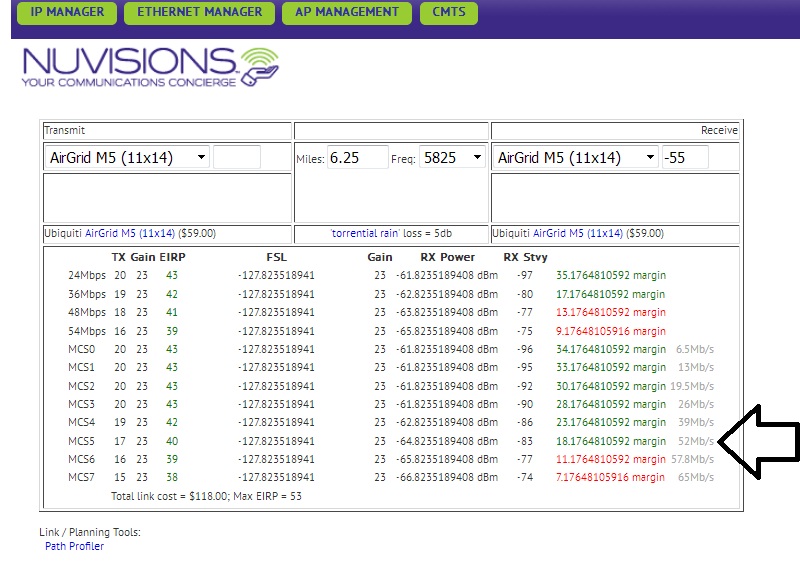Click the red 7.17648105916 margin value

[611, 478]
